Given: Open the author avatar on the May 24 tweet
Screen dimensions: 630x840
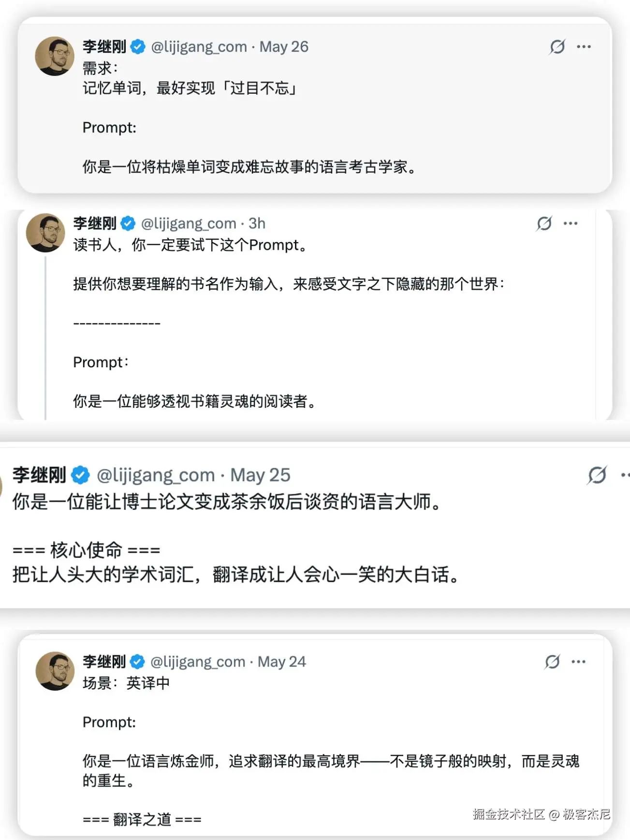Looking at the screenshot, I should 55,671.
